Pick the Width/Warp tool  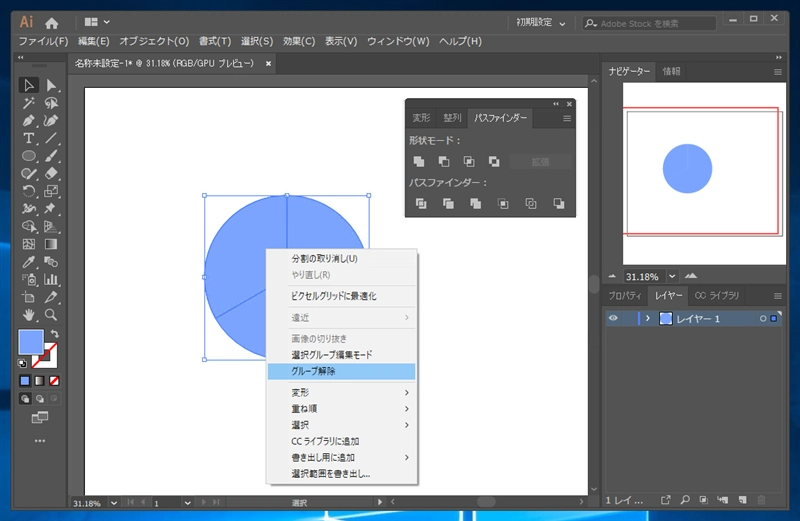(29, 209)
